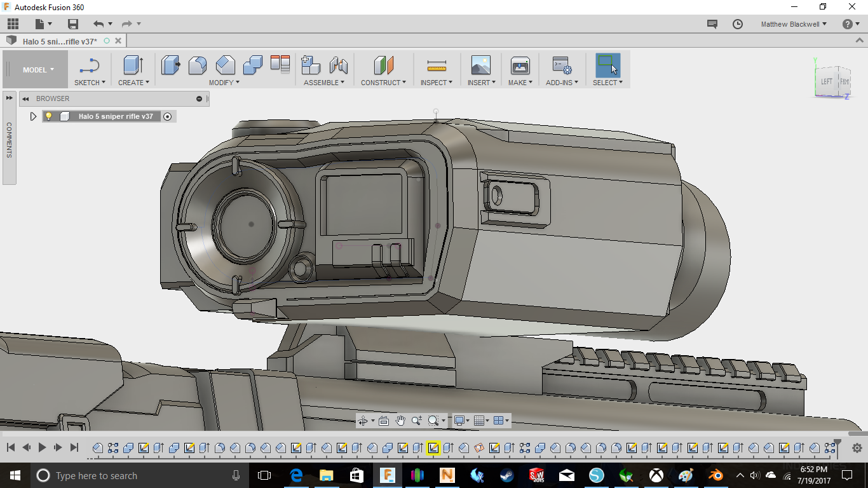The image size is (868, 488).
Task: Open the INSPECT menu
Action: [437, 83]
